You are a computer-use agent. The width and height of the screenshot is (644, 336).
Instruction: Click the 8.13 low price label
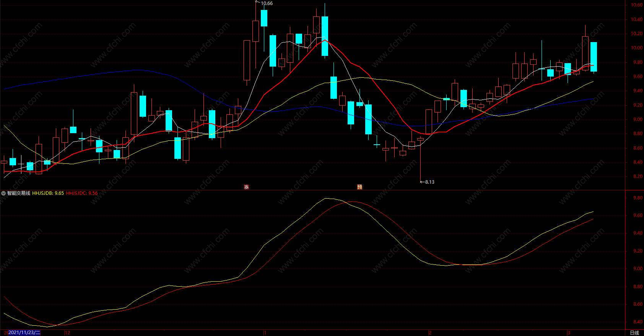point(430,182)
